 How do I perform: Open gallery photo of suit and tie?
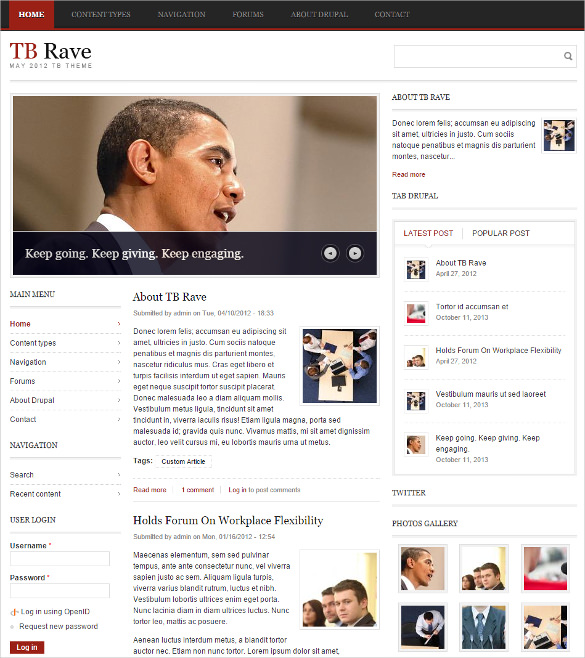click(483, 627)
